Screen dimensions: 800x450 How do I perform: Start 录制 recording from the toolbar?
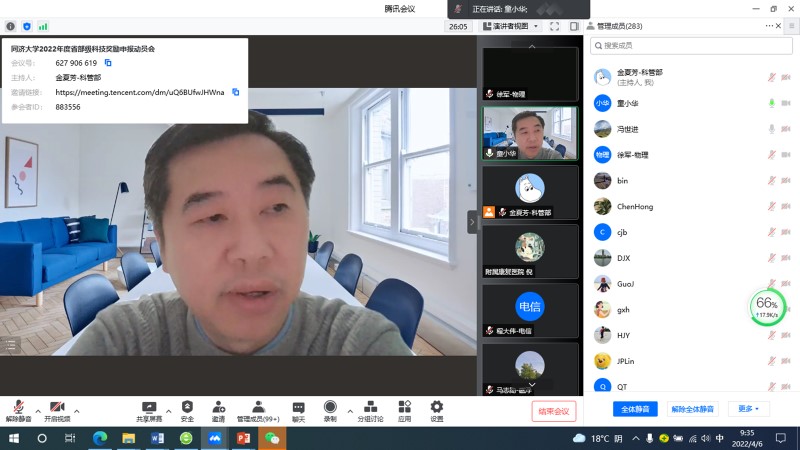[330, 411]
